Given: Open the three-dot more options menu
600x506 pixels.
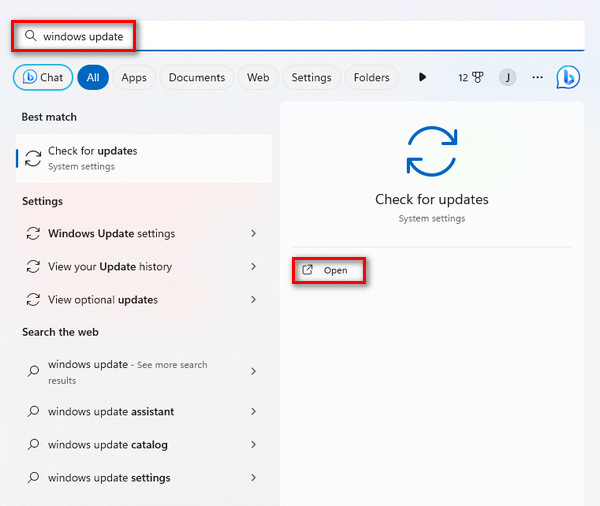Looking at the screenshot, I should [x=538, y=77].
